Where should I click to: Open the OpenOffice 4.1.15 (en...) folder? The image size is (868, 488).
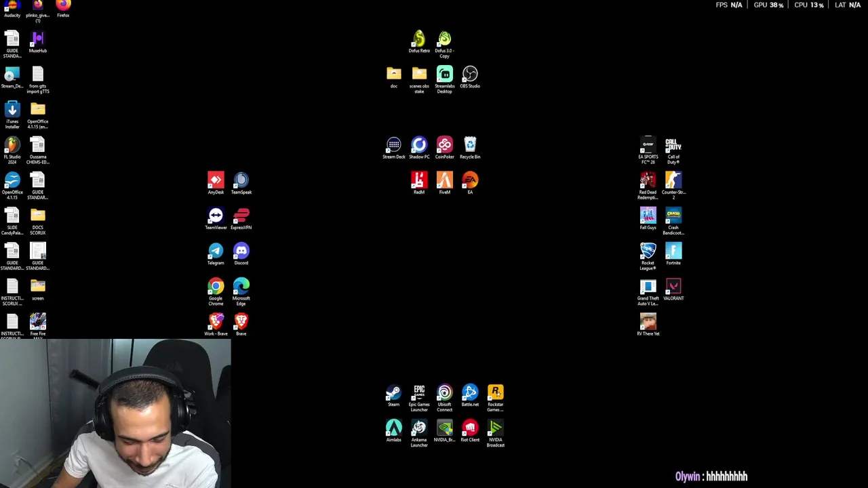pos(38,115)
